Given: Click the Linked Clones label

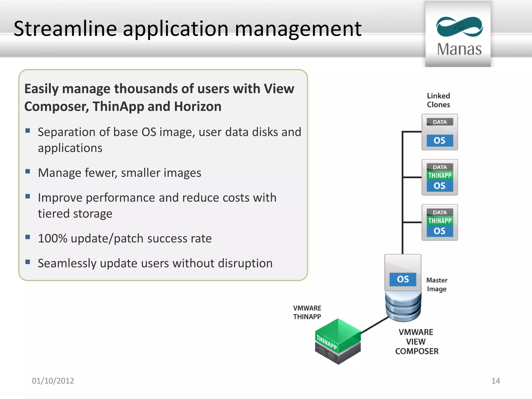Looking at the screenshot, I should click(x=438, y=100).
